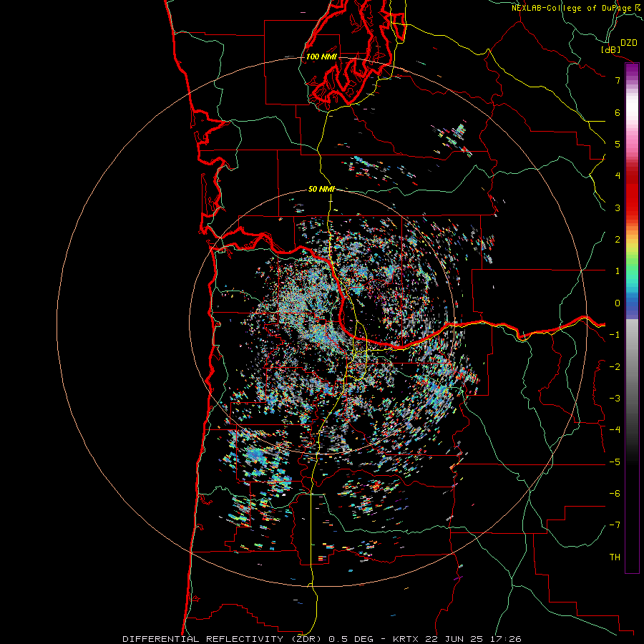Click the 6 value on the ZDR scale

pyautogui.click(x=618, y=112)
